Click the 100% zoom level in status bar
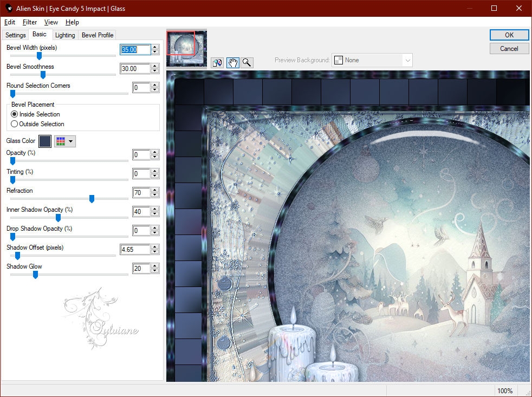This screenshot has width=532, height=397. pyautogui.click(x=505, y=391)
